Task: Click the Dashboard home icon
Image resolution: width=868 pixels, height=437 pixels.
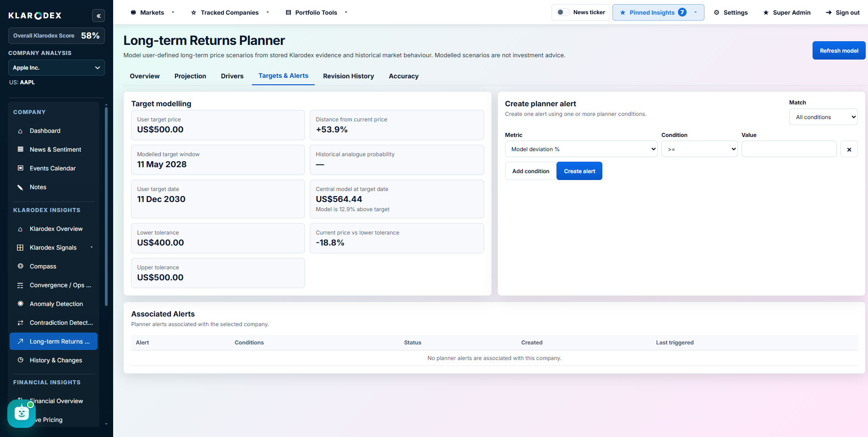Action: pyautogui.click(x=20, y=131)
